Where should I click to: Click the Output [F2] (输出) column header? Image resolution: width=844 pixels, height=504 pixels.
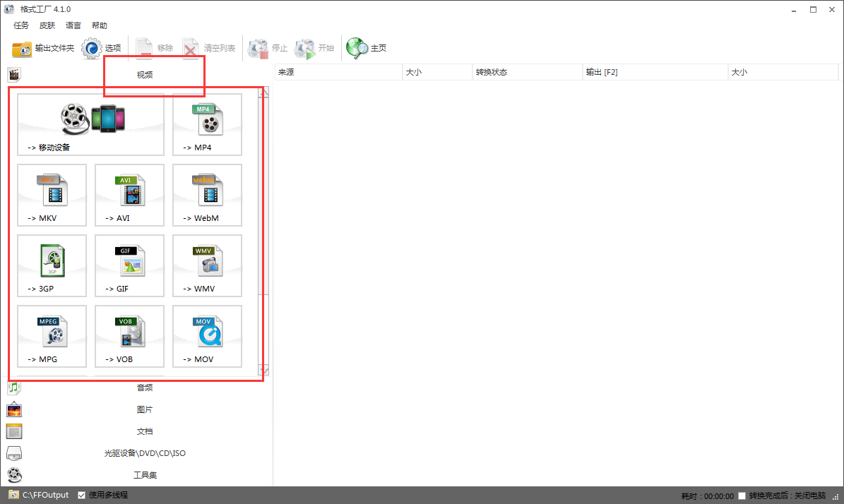point(655,72)
